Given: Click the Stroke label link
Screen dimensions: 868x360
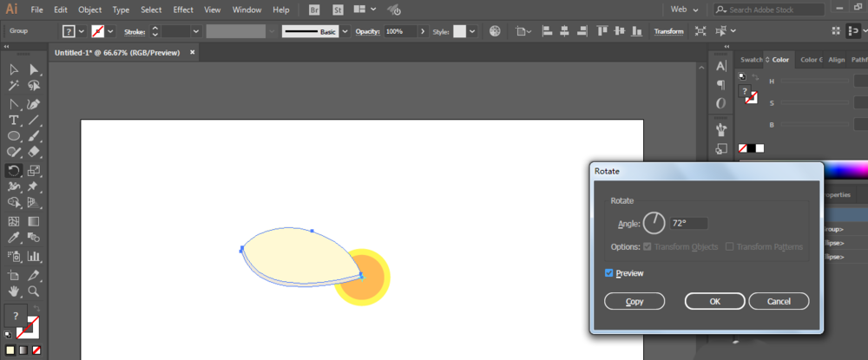Looking at the screenshot, I should click(135, 31).
